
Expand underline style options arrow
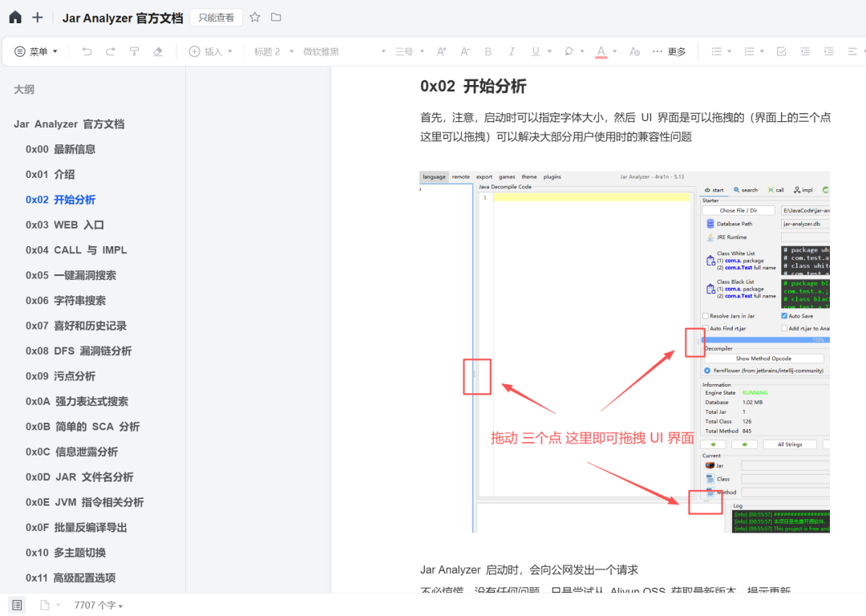click(549, 51)
